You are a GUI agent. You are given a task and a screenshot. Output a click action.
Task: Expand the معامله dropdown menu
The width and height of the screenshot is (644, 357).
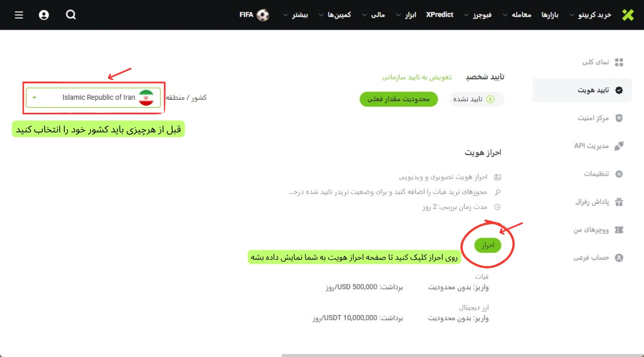tap(517, 15)
